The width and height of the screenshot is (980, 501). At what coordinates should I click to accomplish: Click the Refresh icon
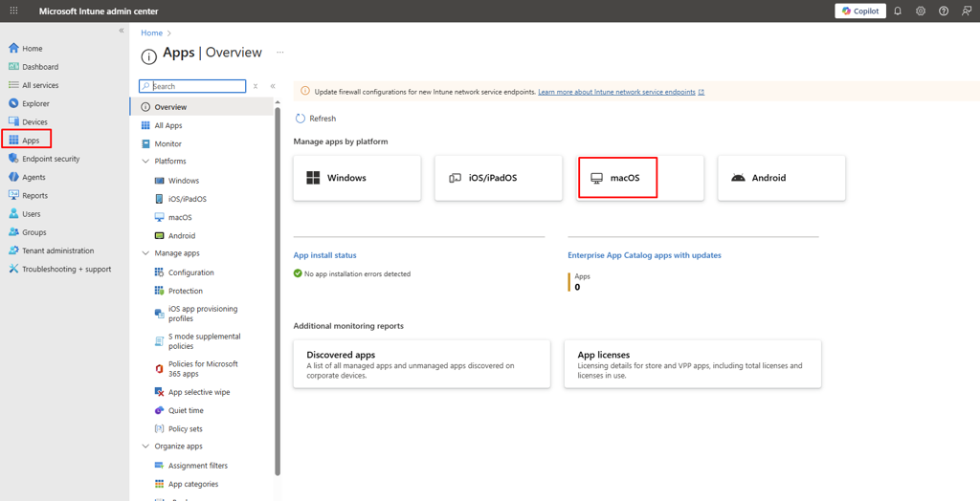pos(301,119)
